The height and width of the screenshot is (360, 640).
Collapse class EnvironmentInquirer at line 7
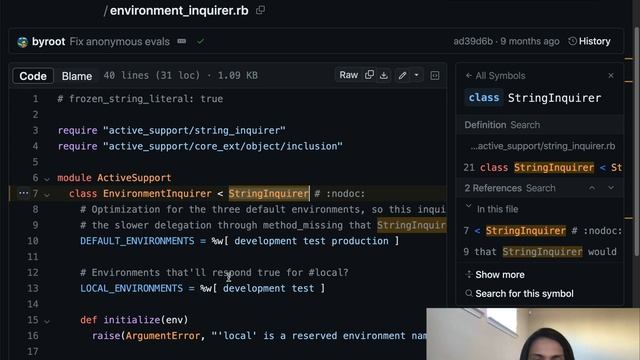click(x=47, y=195)
